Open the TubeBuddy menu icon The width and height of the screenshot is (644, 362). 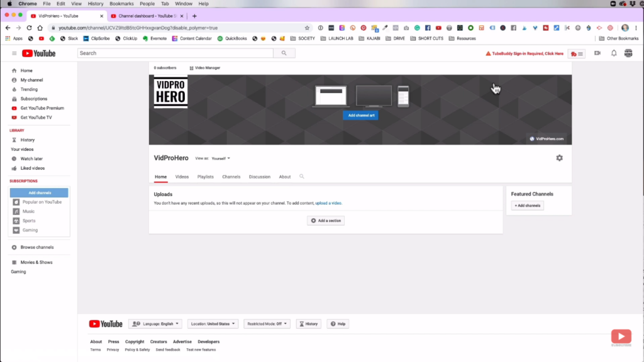click(x=577, y=54)
